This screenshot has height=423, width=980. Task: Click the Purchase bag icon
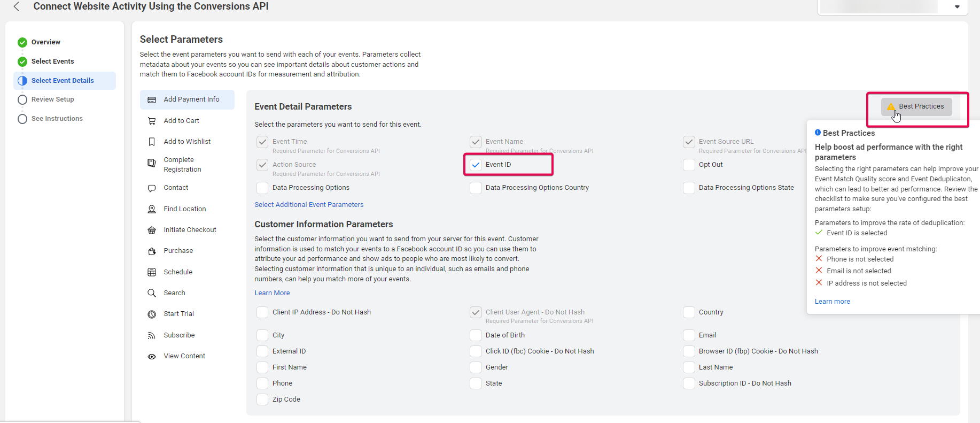tap(152, 251)
